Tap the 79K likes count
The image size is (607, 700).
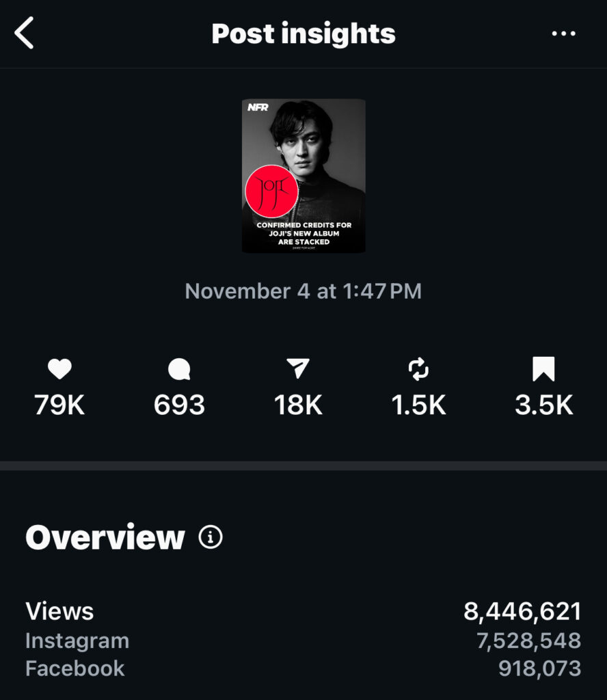click(x=59, y=405)
